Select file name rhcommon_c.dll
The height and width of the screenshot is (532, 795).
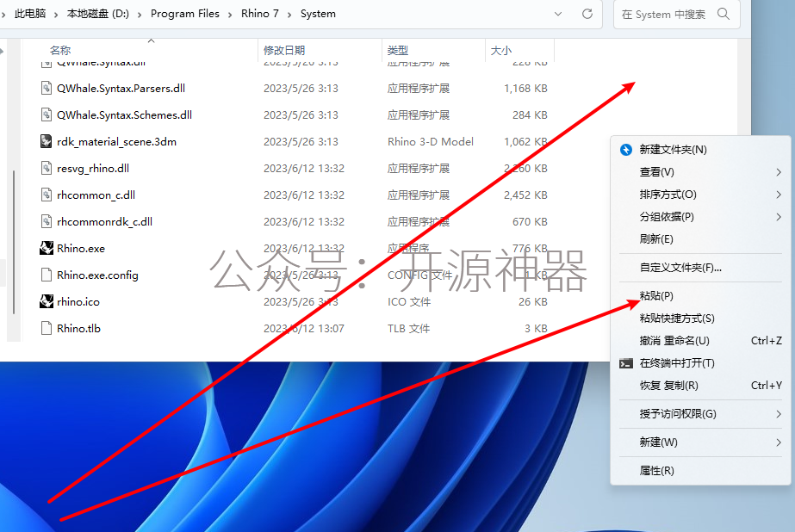(x=96, y=195)
